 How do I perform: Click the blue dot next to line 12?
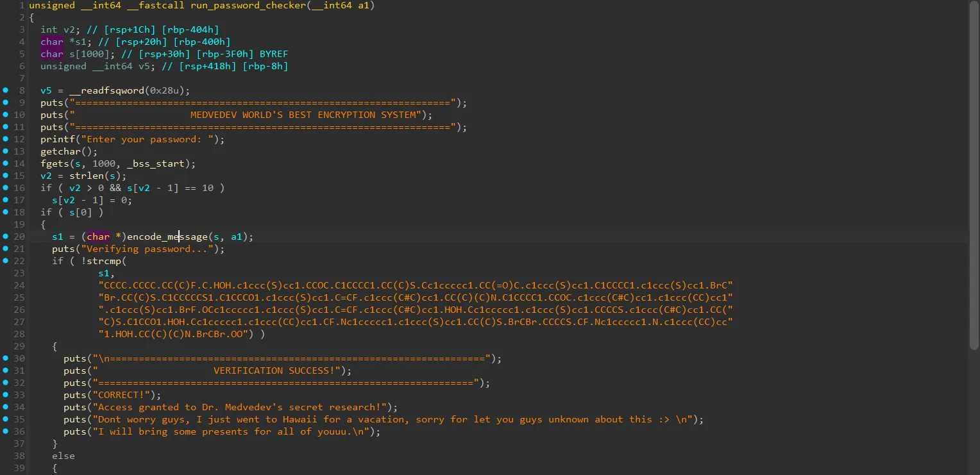click(x=6, y=139)
